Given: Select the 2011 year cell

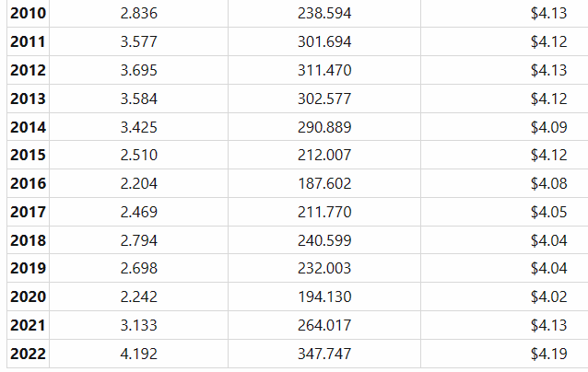Looking at the screenshot, I should 28,42.
